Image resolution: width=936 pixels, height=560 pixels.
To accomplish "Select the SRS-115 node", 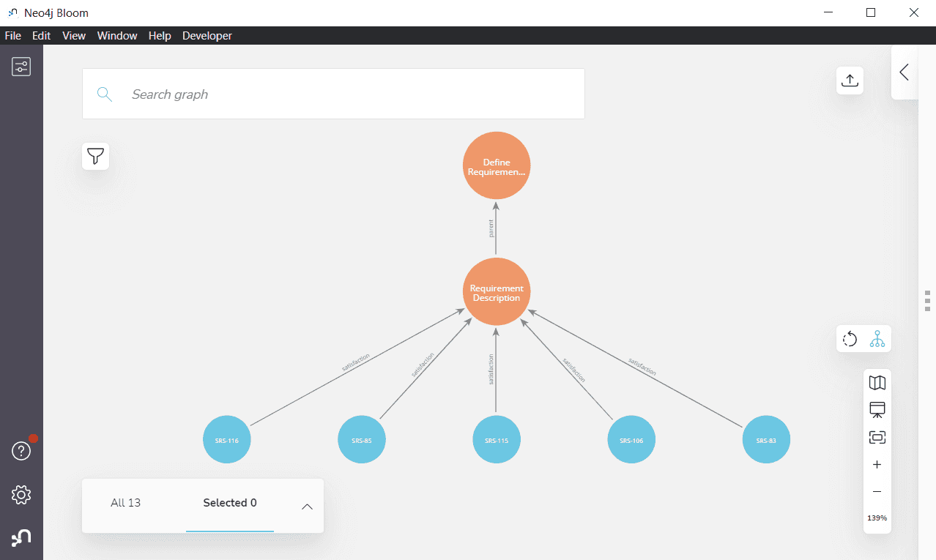I will click(x=497, y=440).
